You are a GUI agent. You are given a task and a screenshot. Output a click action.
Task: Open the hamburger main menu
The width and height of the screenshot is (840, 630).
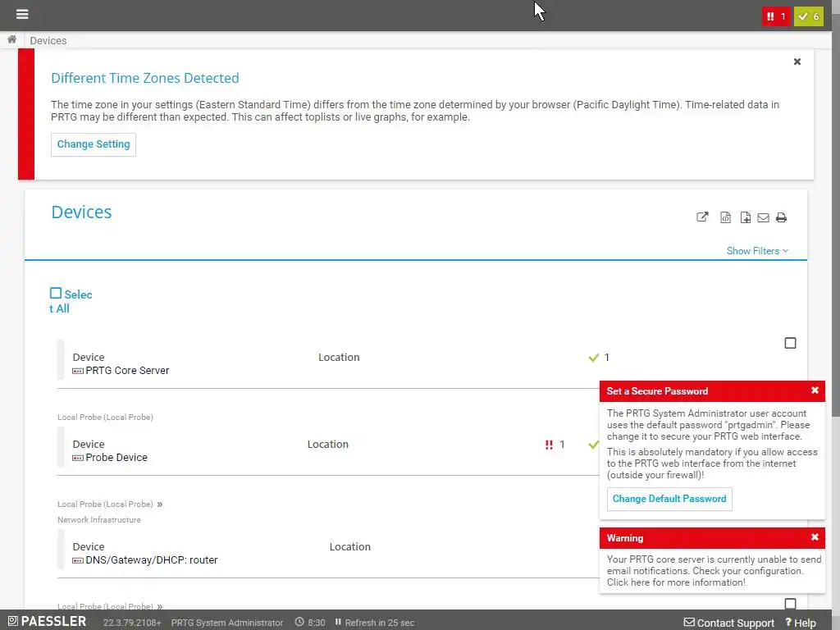pyautogui.click(x=22, y=14)
